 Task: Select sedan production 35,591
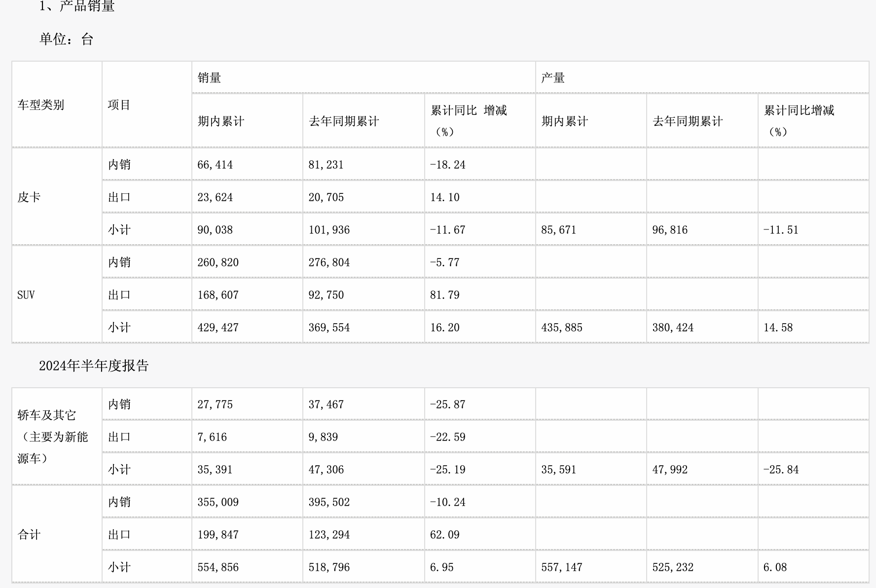pyautogui.click(x=559, y=470)
